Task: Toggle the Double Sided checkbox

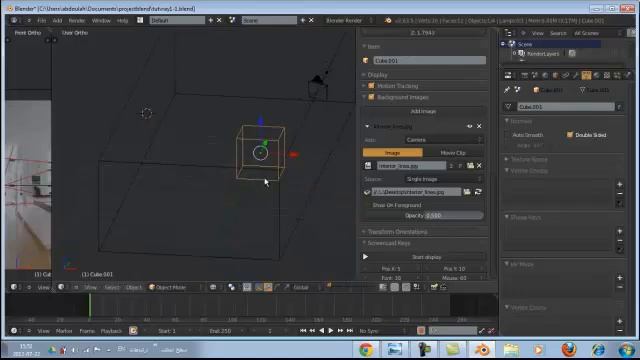Action: pos(570,135)
